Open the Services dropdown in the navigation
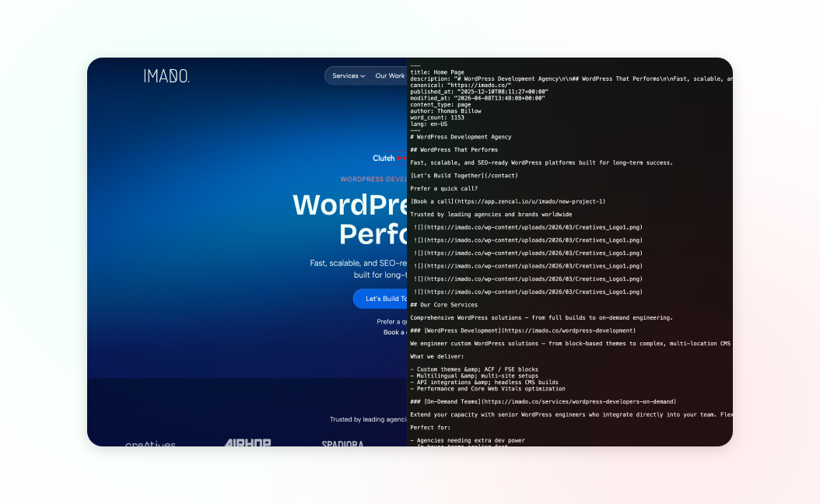The image size is (820, 504). [x=347, y=75]
